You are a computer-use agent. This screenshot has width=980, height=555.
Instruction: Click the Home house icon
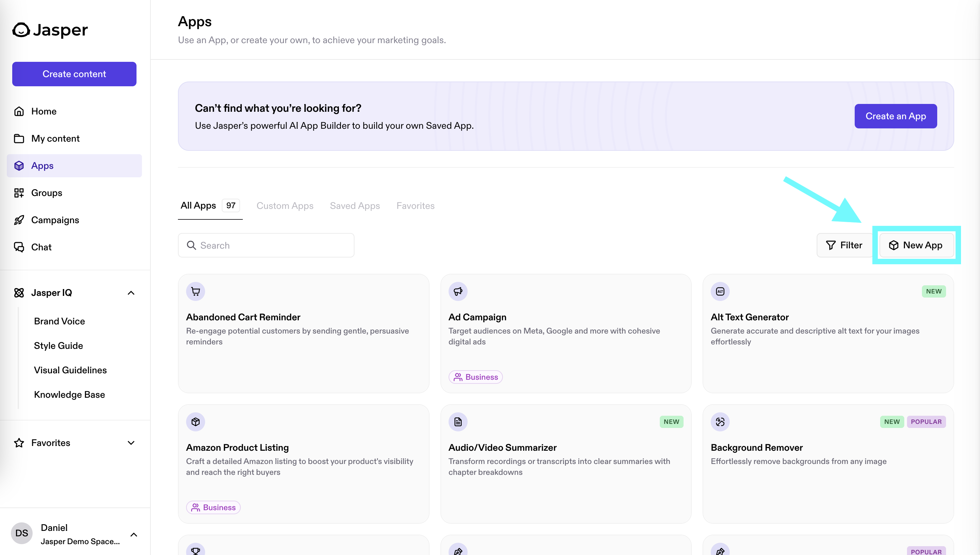tap(19, 111)
